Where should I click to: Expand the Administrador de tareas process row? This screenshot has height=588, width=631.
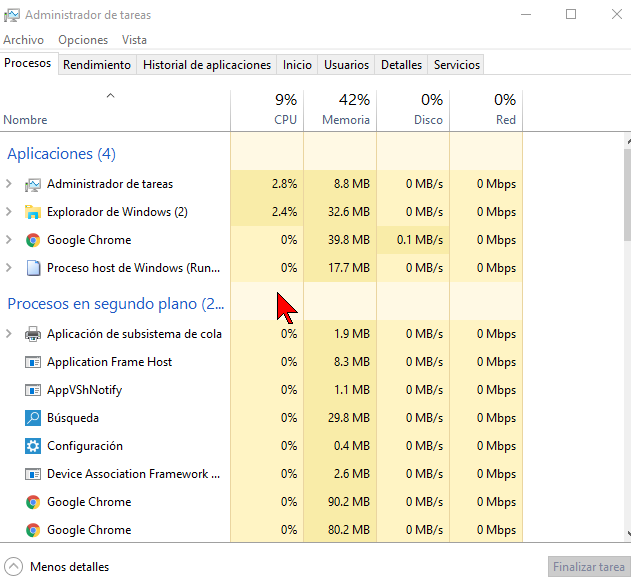click(x=8, y=184)
